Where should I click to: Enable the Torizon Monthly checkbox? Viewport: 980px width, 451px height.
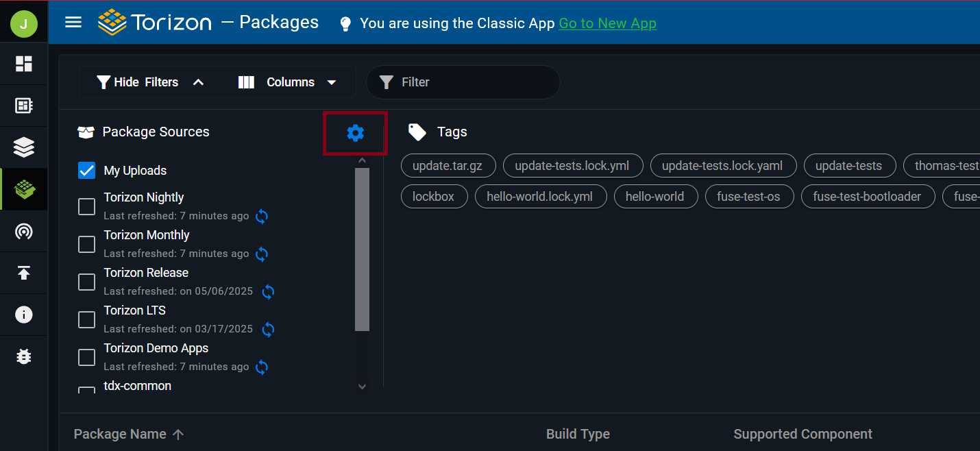(86, 244)
